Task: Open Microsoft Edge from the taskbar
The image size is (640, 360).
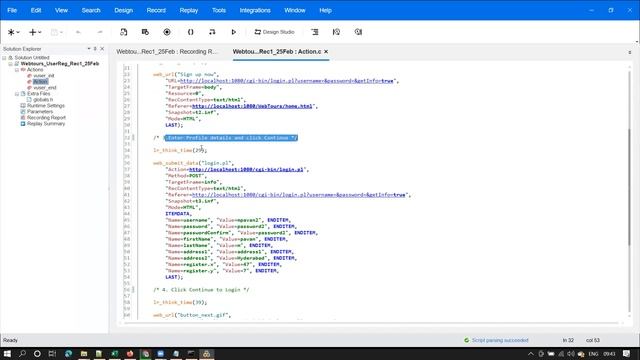Action: click(68, 353)
